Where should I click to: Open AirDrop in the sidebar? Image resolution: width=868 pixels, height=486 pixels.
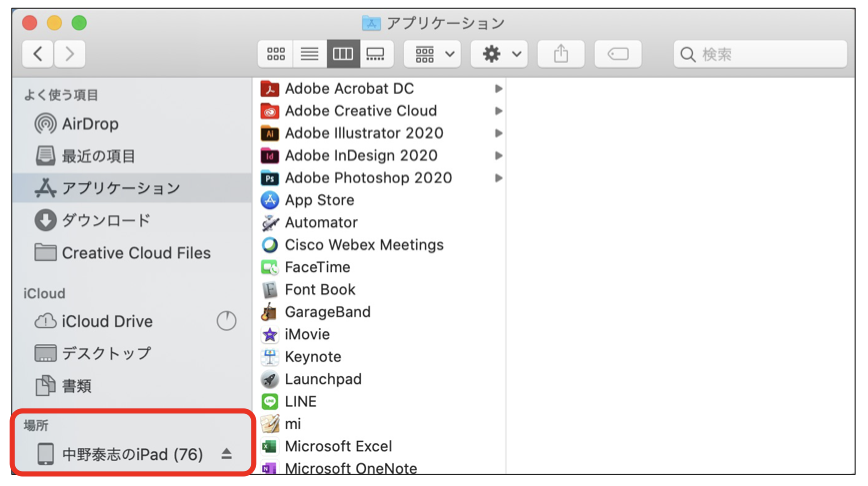point(90,124)
